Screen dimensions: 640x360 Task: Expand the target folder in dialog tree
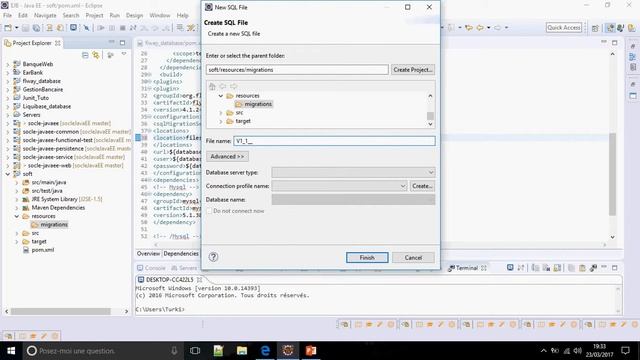pos(221,121)
